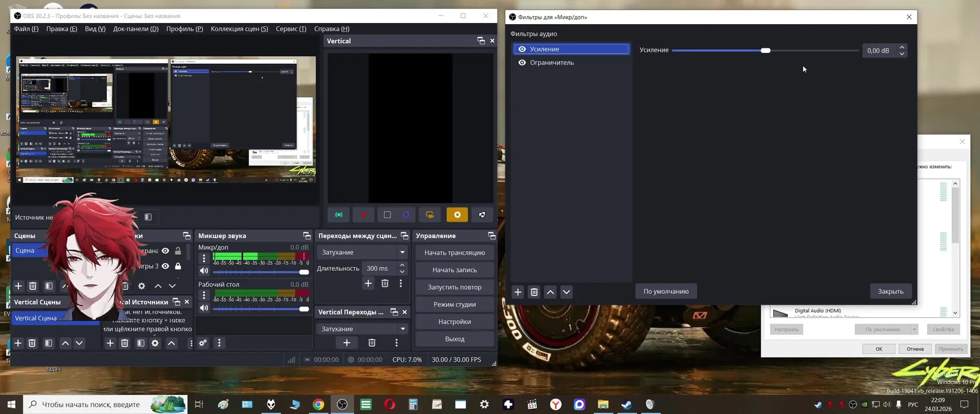Open Vertical source properties gear

155,343
